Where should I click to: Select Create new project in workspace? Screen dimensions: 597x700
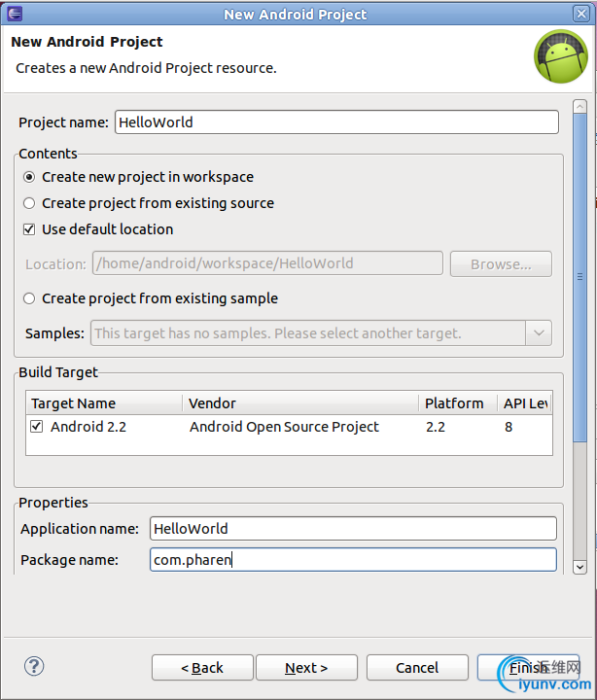point(30,177)
